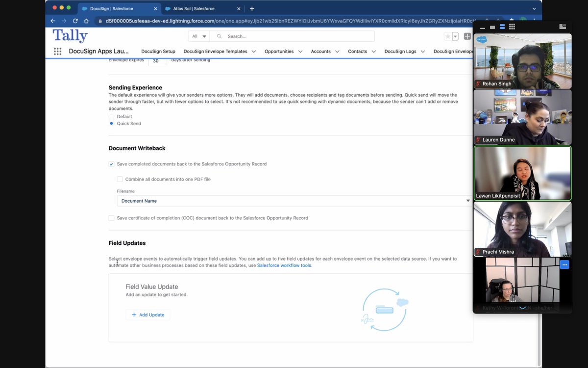Viewport: 588px width, 368px height.
Task: Click the Salesforce favorites star icon
Action: 447,36
